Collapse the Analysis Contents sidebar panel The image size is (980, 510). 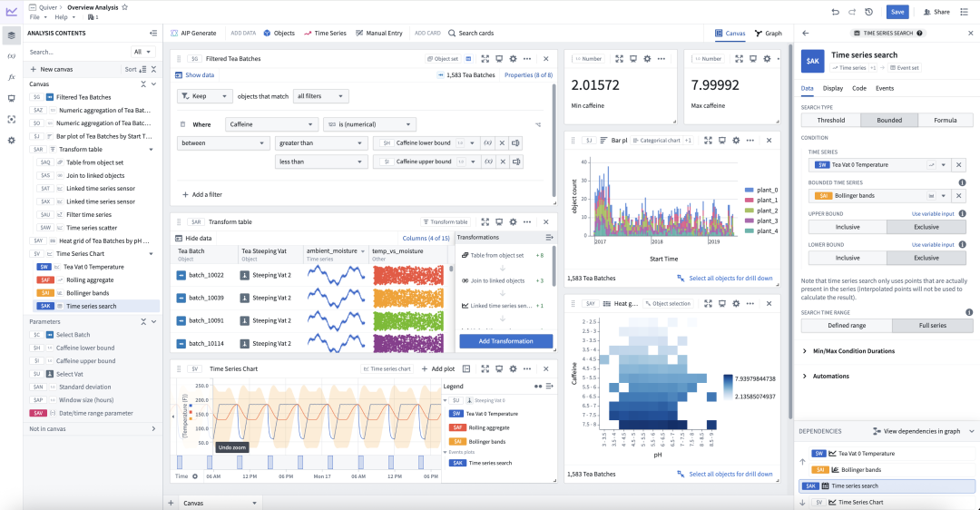pyautogui.click(x=153, y=33)
